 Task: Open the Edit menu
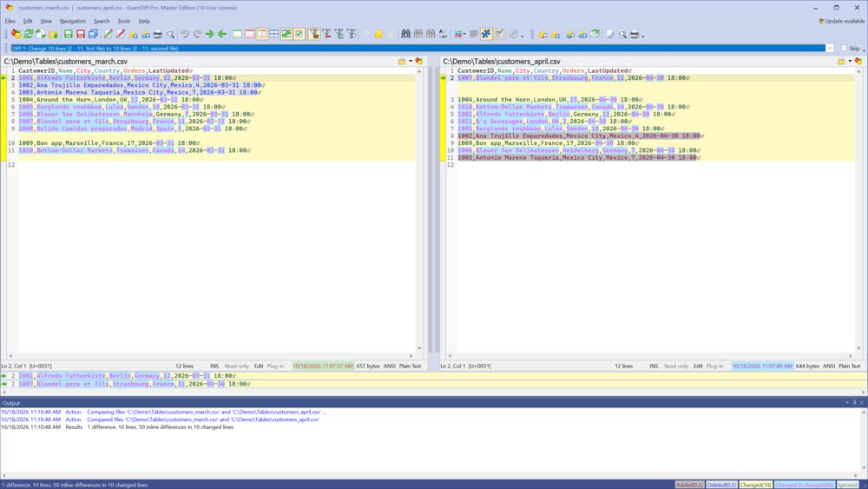28,21
